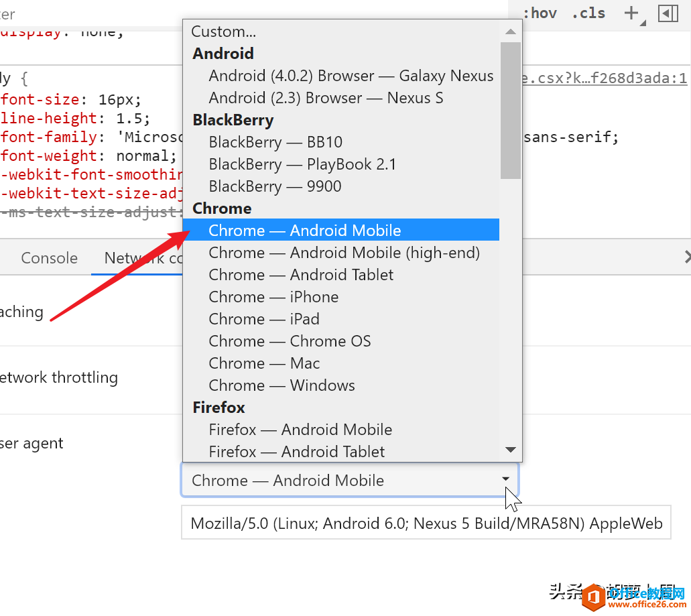
Task: Pick Chrome — Android Mobile in list
Action: [340, 230]
